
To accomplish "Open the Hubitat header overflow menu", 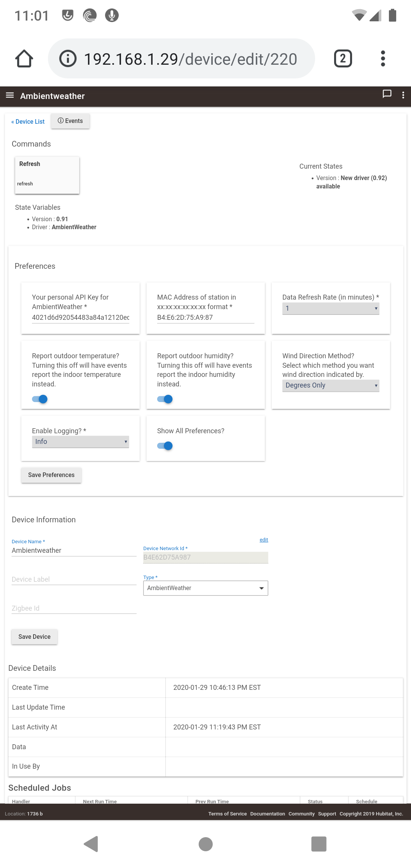I will (x=403, y=95).
